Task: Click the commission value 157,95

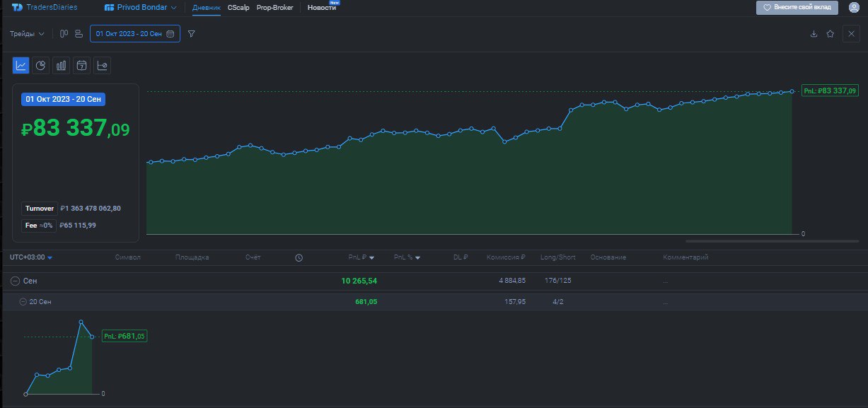Action: [515, 302]
